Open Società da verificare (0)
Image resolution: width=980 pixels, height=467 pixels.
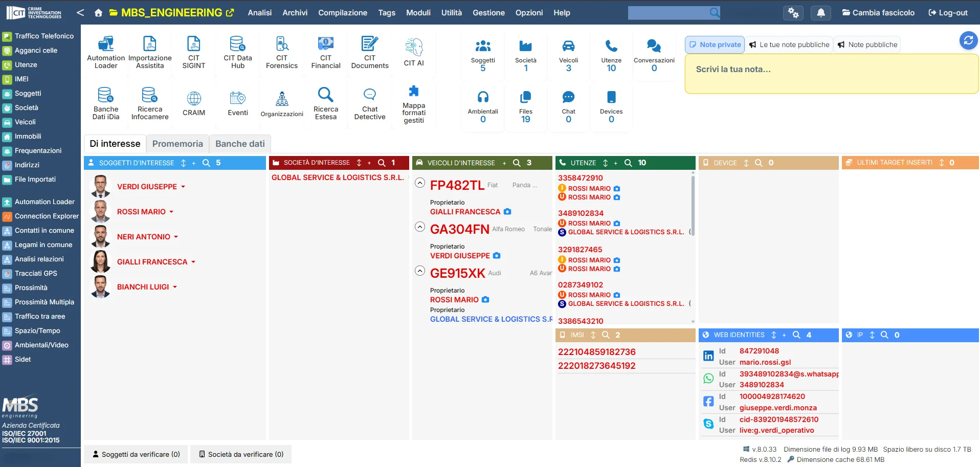click(241, 454)
